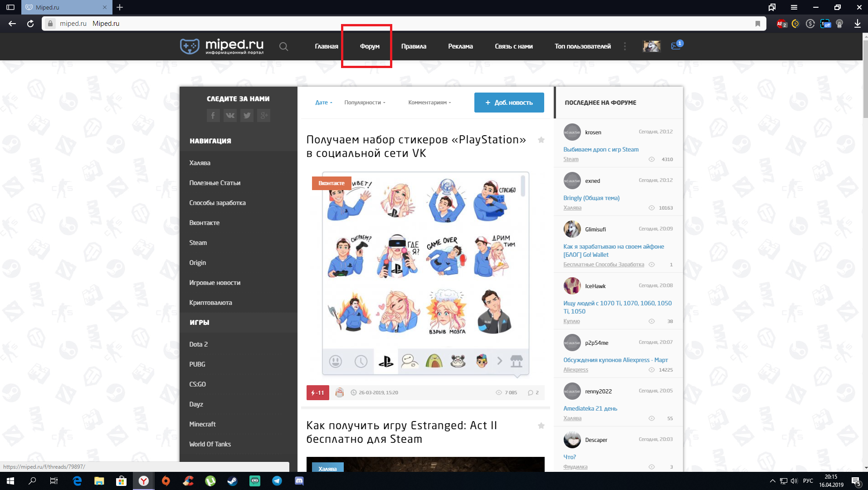Open user profile avatar in header
This screenshot has width=868, height=490.
[x=652, y=46]
